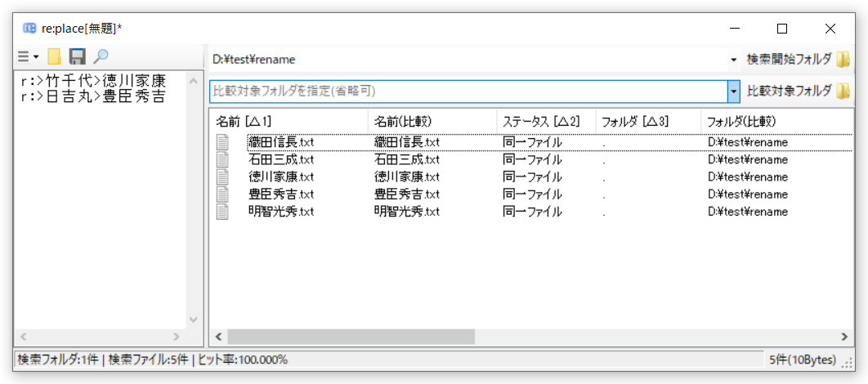Click the window resize grip in the corner
Screen dimensions: 868x384
tap(847, 363)
